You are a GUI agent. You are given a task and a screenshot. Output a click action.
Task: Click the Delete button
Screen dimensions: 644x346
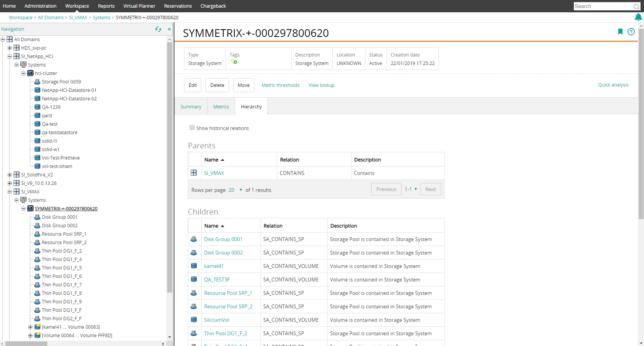click(217, 85)
